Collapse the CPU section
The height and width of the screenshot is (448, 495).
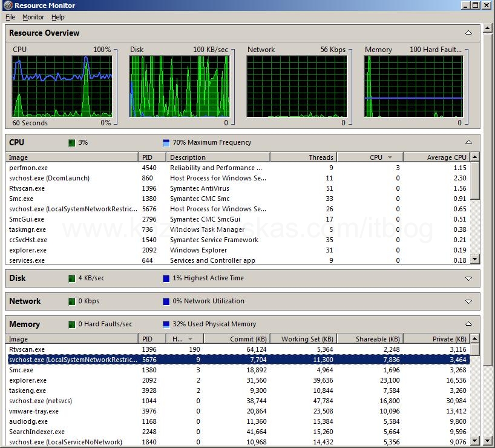pyautogui.click(x=469, y=142)
